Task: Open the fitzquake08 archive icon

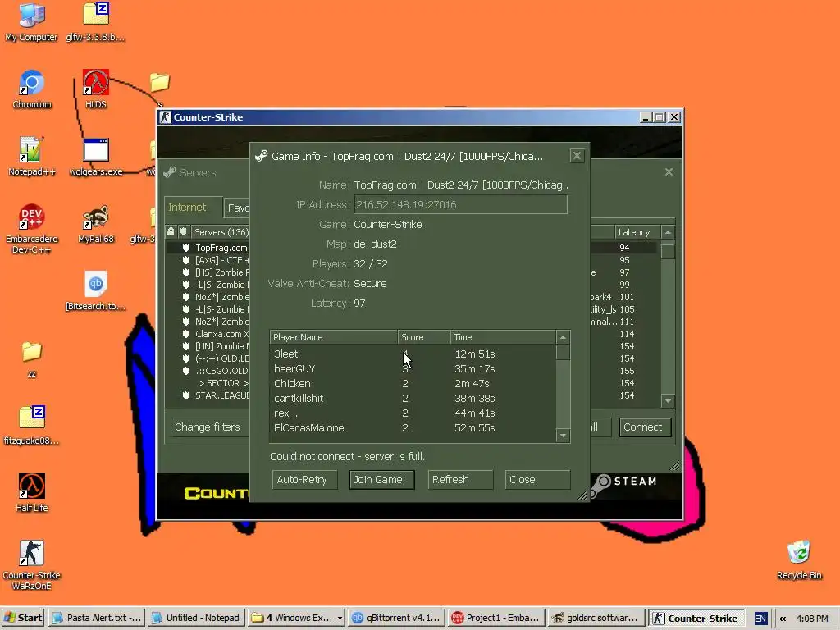Action: (x=32, y=426)
